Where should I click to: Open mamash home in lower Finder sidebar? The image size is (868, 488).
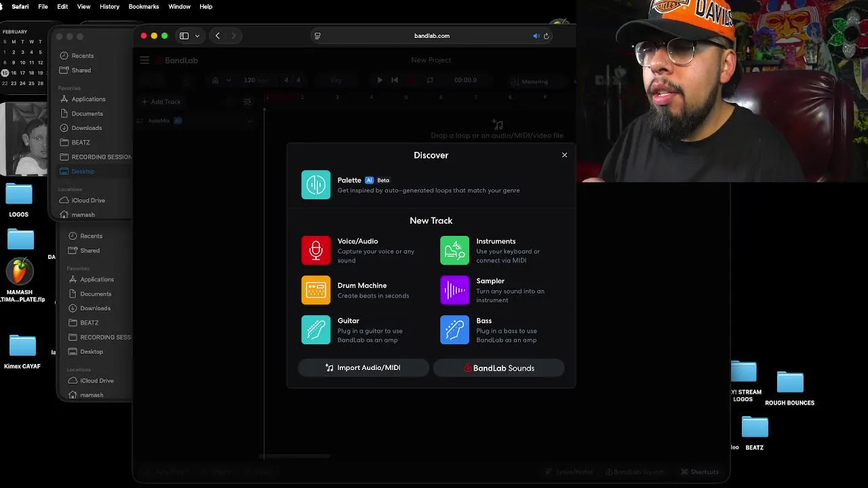click(85, 394)
